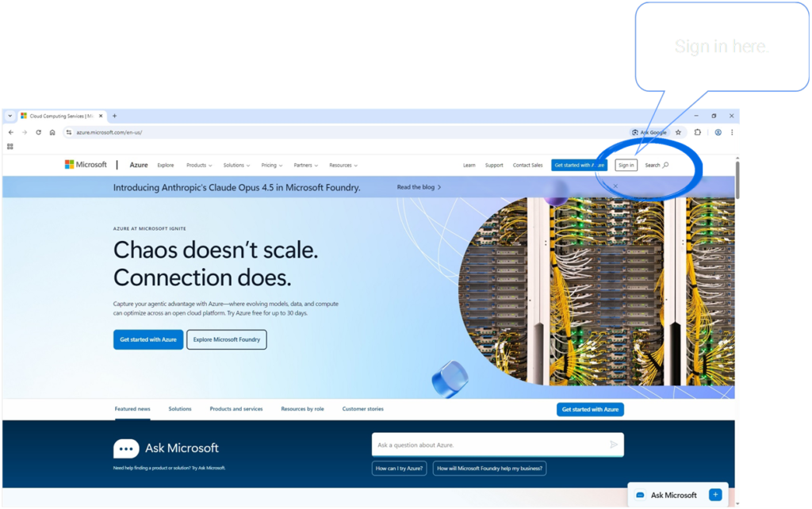Image resolution: width=812 pixels, height=509 pixels.
Task: Expand the Solutions dropdown menu
Action: pyautogui.click(x=236, y=166)
